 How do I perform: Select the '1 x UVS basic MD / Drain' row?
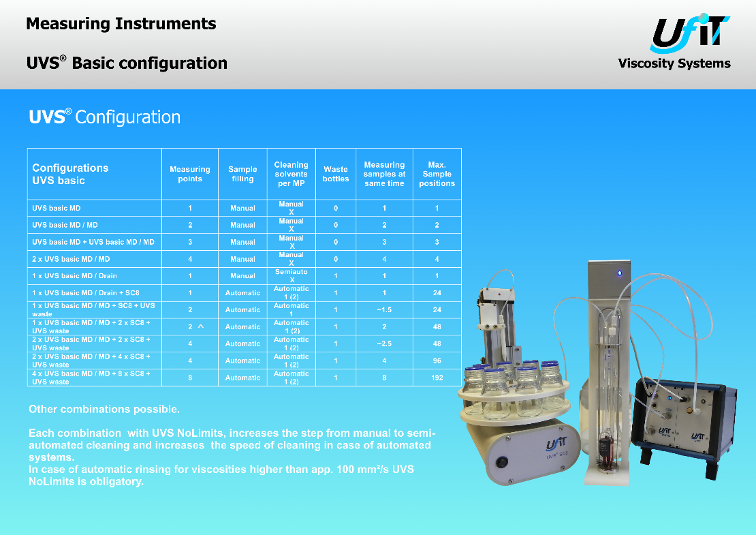point(75,276)
